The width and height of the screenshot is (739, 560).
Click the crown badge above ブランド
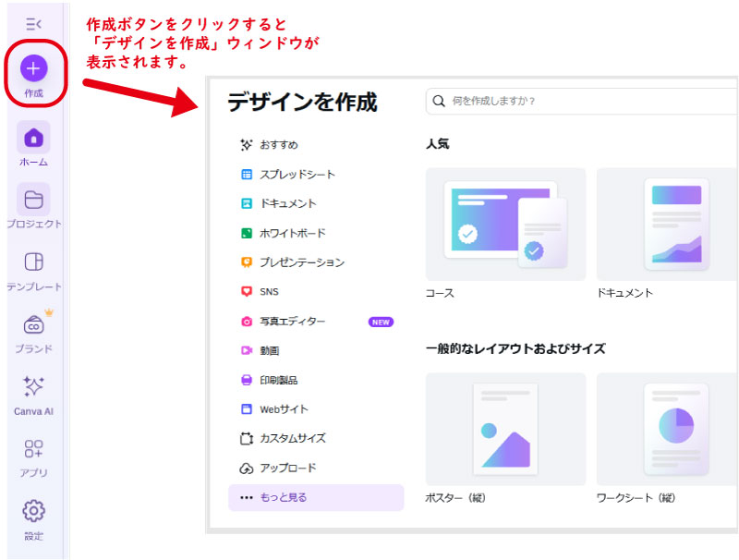[x=49, y=312]
